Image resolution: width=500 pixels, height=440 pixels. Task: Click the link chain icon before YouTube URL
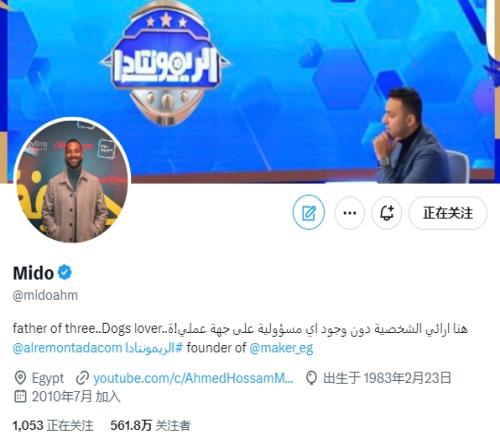(x=82, y=378)
